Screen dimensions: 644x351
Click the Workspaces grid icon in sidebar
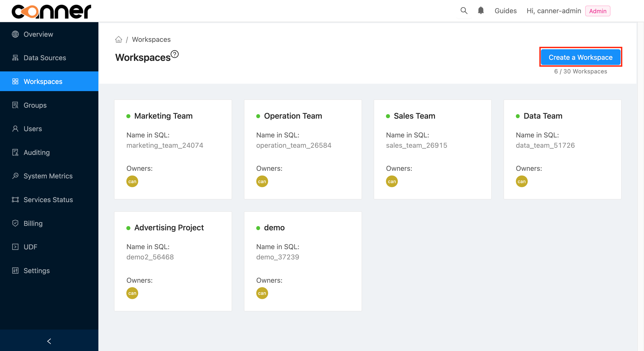(15, 81)
